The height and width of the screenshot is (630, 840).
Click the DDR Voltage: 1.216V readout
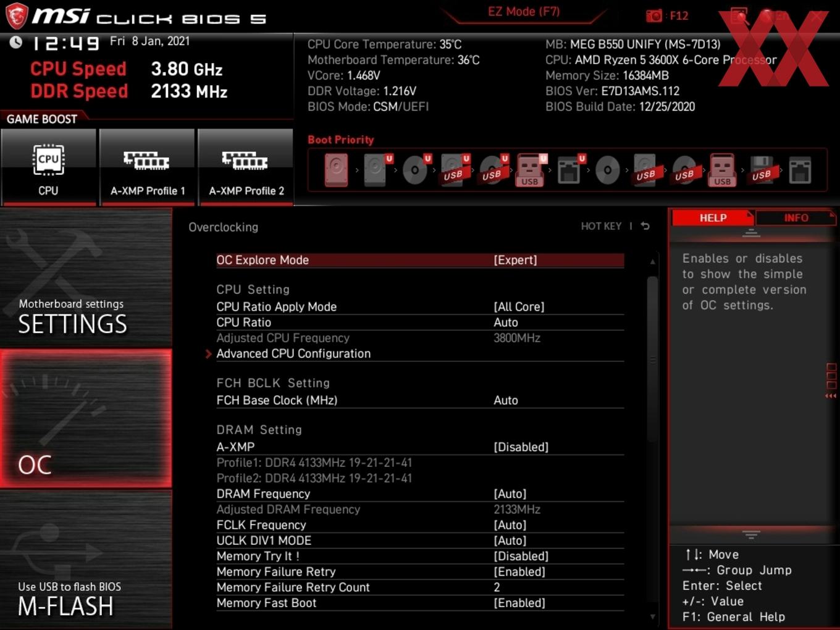coord(362,91)
